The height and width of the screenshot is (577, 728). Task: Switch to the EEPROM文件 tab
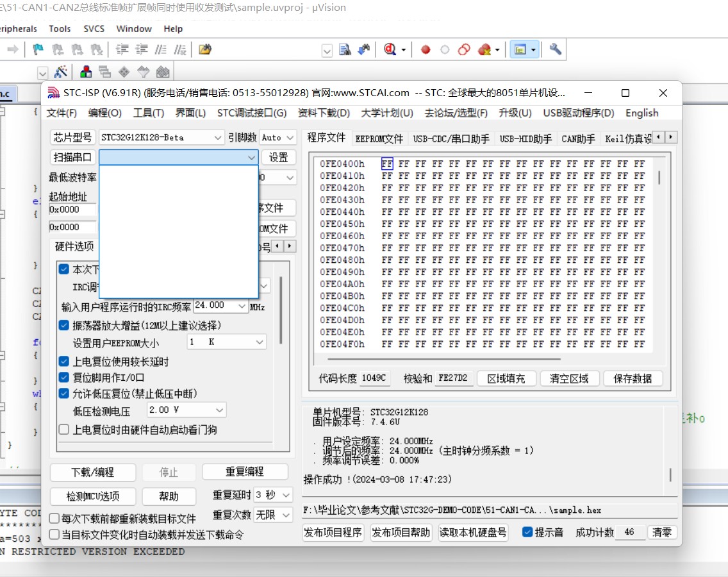[x=379, y=139]
